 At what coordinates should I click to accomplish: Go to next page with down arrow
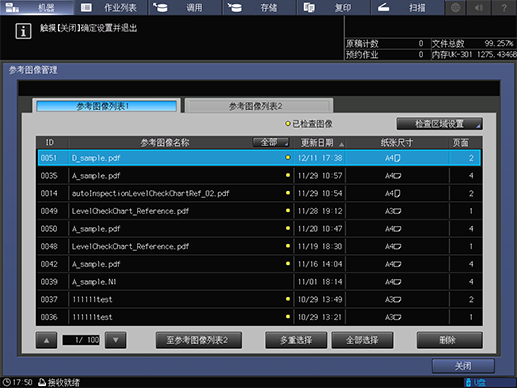click(x=116, y=340)
